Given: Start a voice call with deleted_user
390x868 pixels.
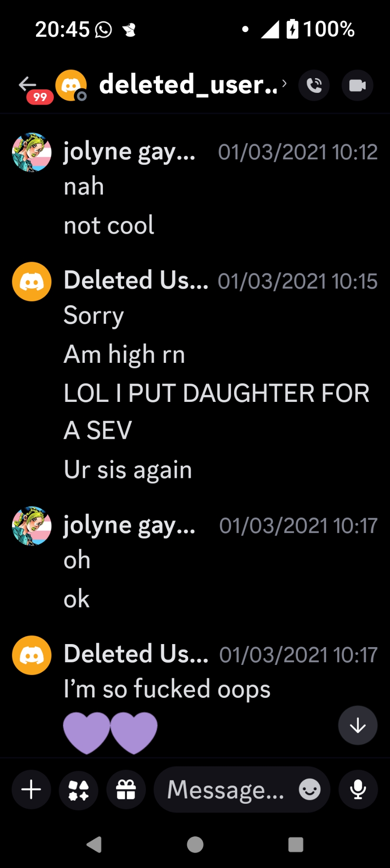Looking at the screenshot, I should pos(314,85).
